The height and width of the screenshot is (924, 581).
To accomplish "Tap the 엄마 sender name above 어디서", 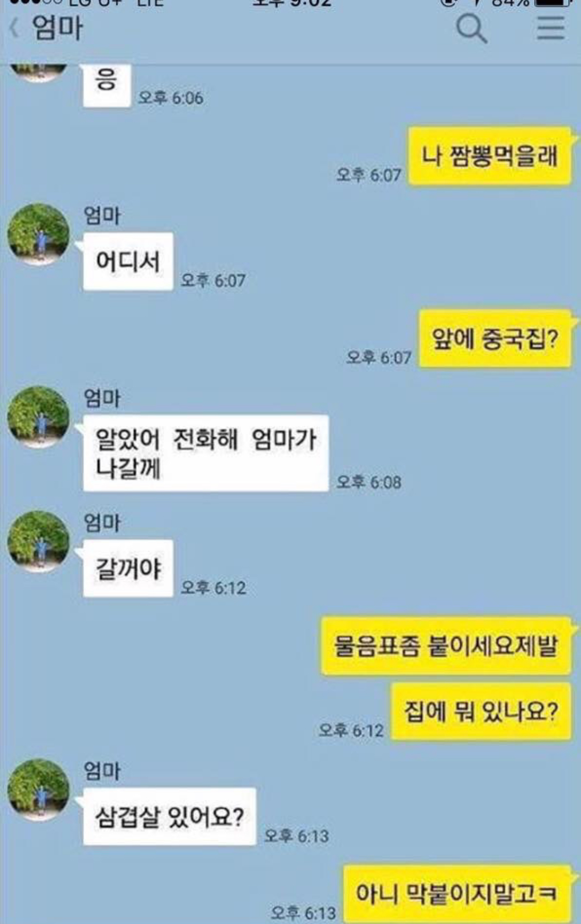I will tap(102, 215).
